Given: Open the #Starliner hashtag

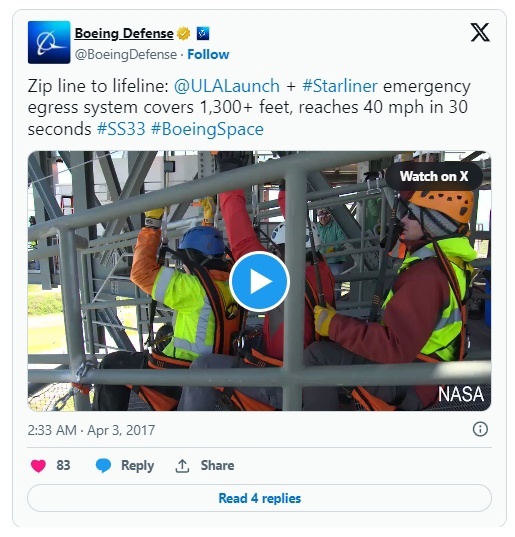Looking at the screenshot, I should (340, 86).
